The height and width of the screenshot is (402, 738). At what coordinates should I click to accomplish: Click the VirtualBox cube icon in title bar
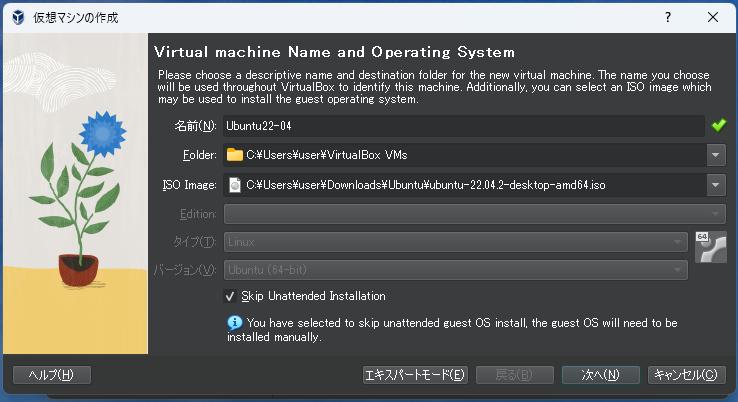[x=18, y=17]
